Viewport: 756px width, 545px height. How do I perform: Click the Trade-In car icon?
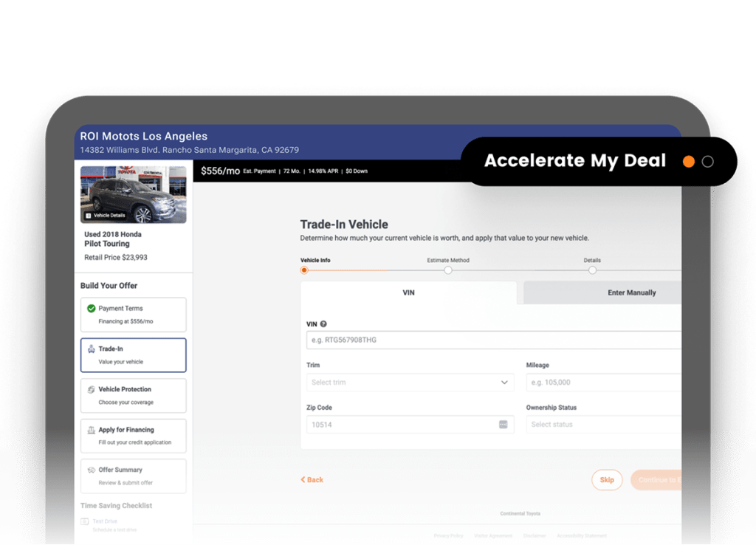coord(92,349)
